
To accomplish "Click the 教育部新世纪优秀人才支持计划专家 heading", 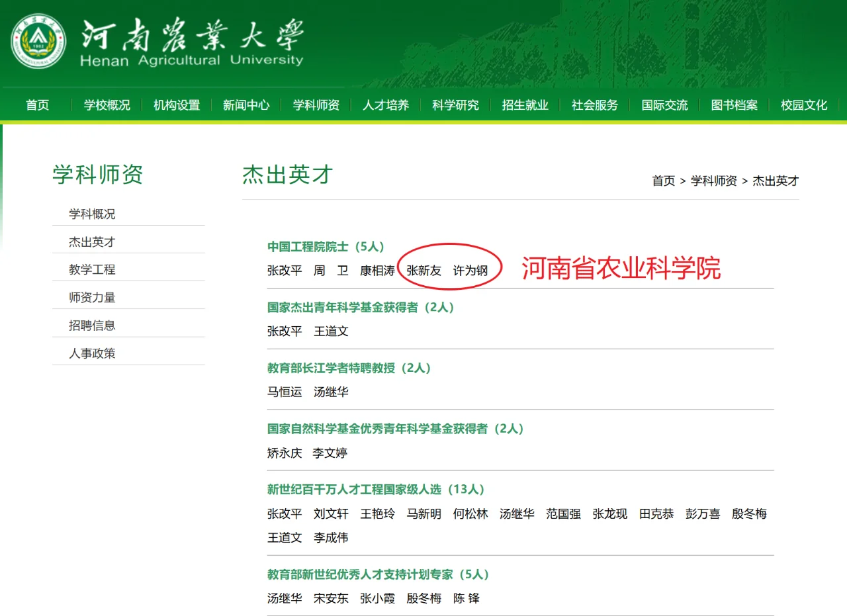I will (379, 575).
